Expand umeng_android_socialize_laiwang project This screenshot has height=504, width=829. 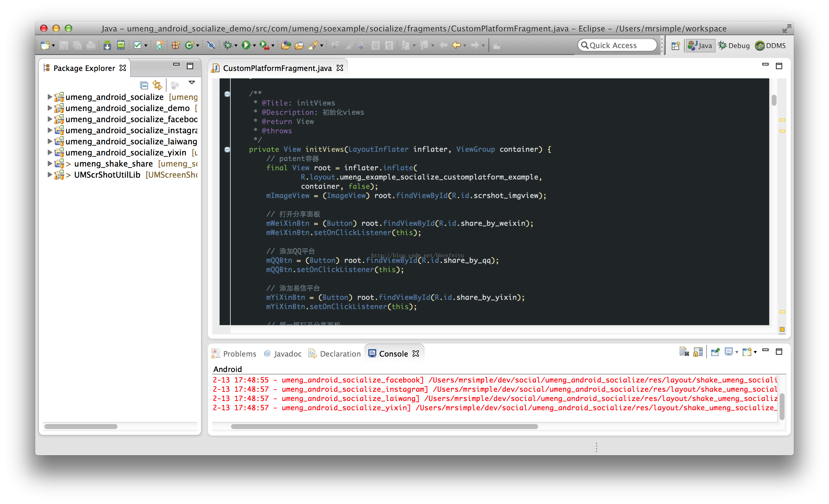50,142
